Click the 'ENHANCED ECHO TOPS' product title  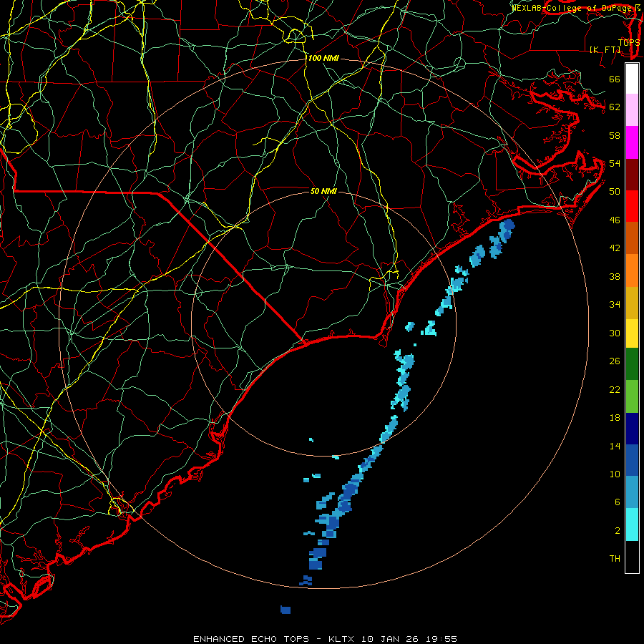pos(251,639)
